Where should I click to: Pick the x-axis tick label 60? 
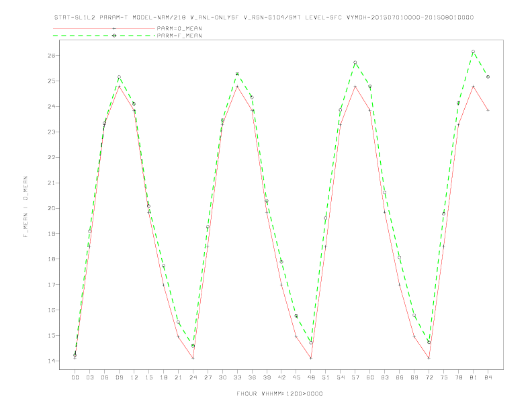tap(370, 377)
